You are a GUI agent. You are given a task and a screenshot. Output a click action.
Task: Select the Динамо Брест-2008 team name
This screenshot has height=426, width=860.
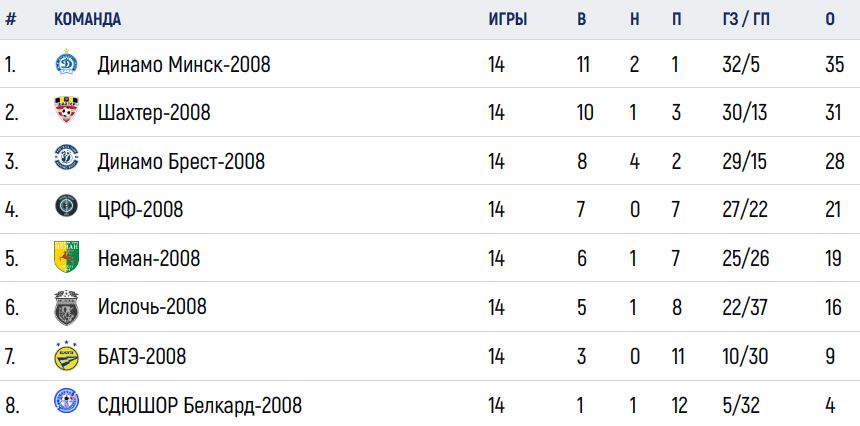[x=181, y=161]
